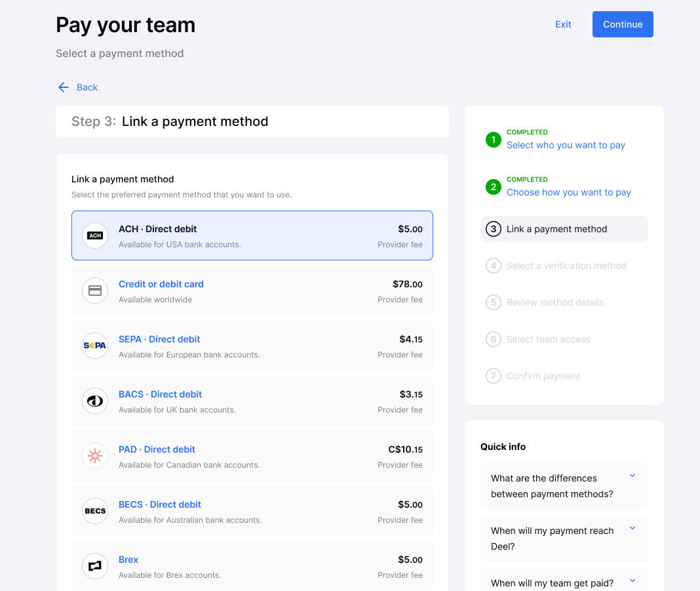Select the 'Credit or debit card' link

(x=161, y=284)
